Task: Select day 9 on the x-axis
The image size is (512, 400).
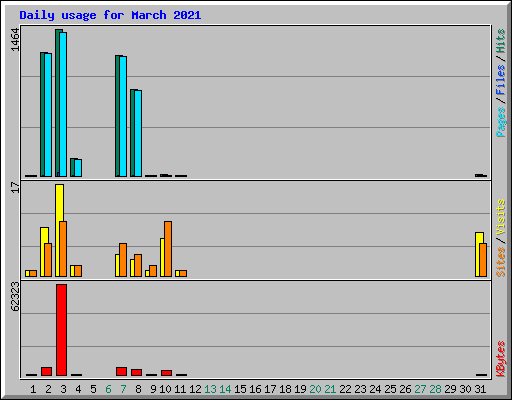Action: tap(153, 389)
